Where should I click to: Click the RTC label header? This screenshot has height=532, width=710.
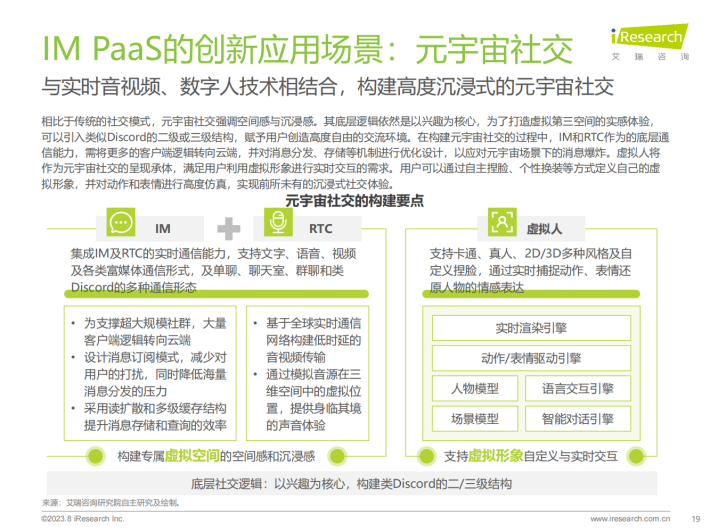[x=321, y=228]
